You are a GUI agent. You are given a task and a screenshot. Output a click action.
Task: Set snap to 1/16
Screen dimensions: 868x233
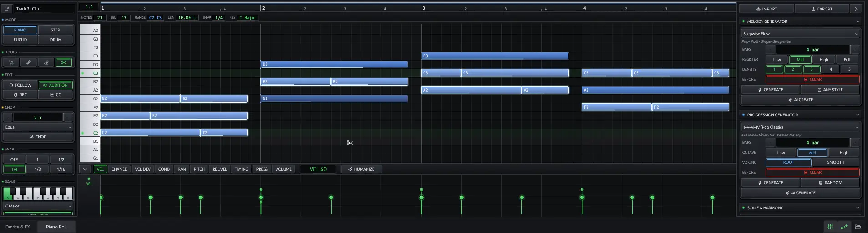click(61, 169)
